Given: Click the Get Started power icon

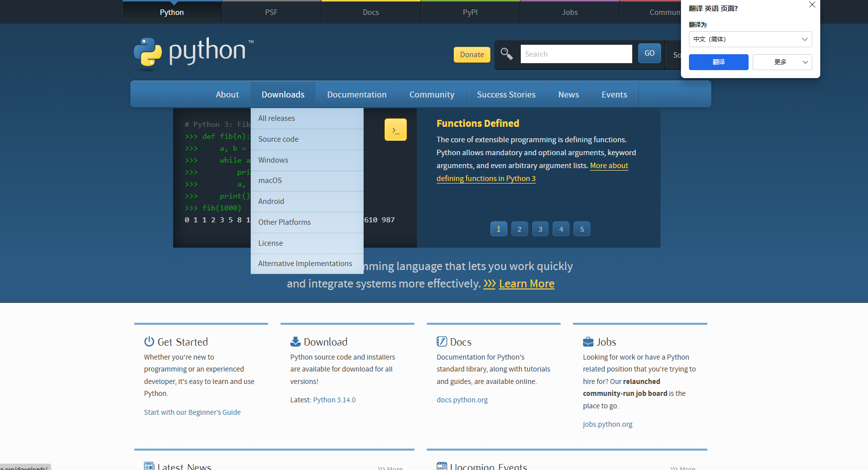Looking at the screenshot, I should coord(149,342).
